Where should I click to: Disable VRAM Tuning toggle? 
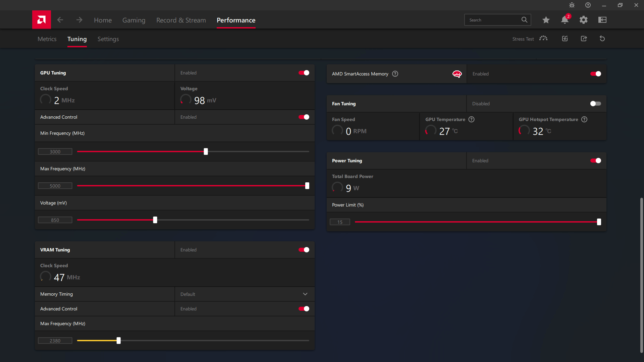pyautogui.click(x=304, y=250)
